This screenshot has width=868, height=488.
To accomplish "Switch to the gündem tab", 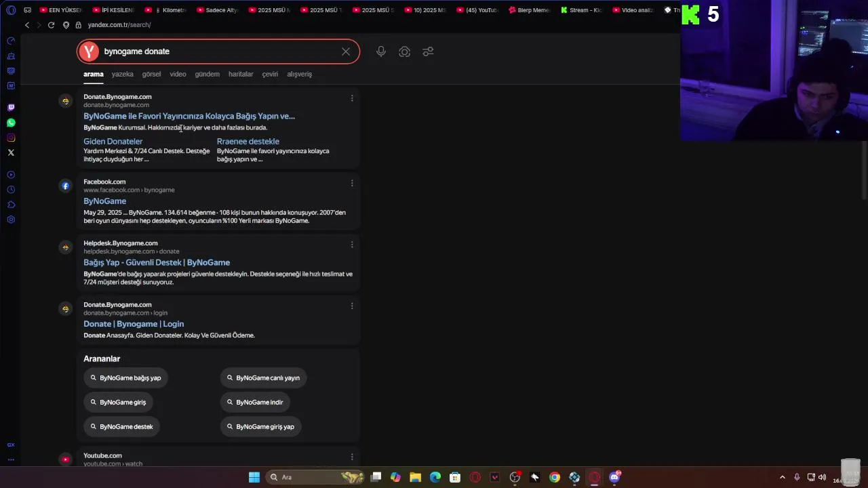I will tap(207, 74).
